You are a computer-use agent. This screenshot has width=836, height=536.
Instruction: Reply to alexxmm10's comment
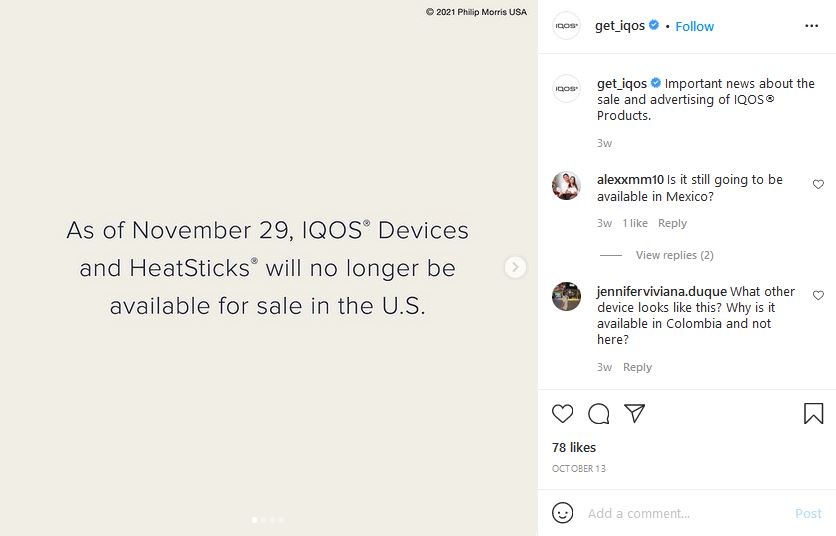[x=672, y=223]
